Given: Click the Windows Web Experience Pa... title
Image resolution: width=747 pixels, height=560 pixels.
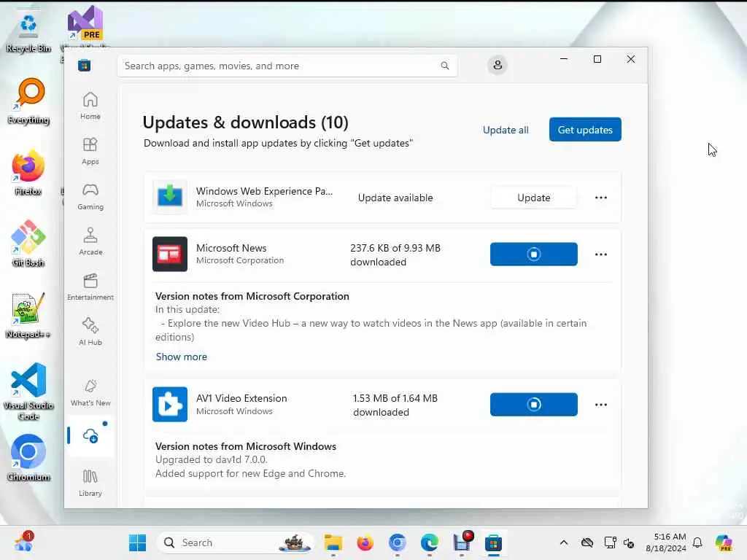Looking at the screenshot, I should [x=264, y=191].
